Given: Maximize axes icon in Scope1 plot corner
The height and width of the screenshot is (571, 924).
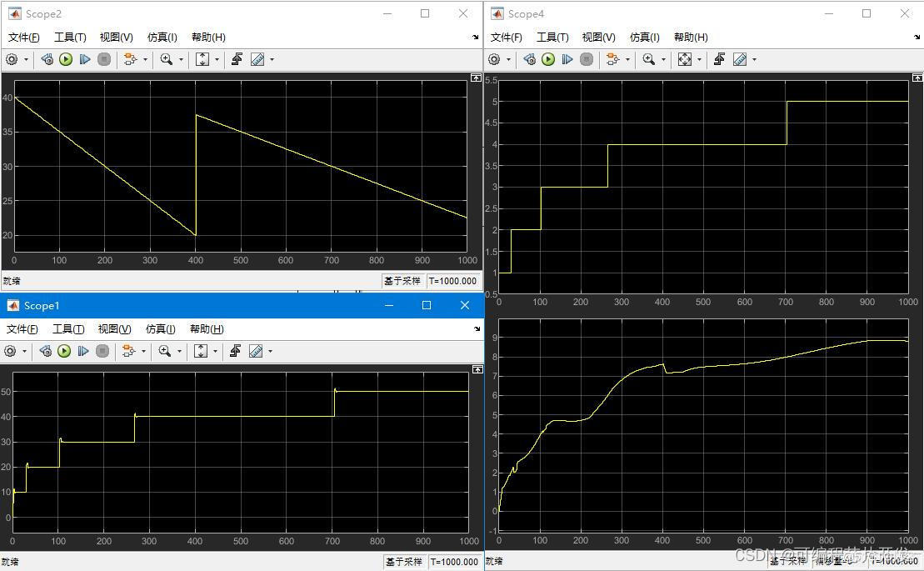Looking at the screenshot, I should click(x=477, y=369).
